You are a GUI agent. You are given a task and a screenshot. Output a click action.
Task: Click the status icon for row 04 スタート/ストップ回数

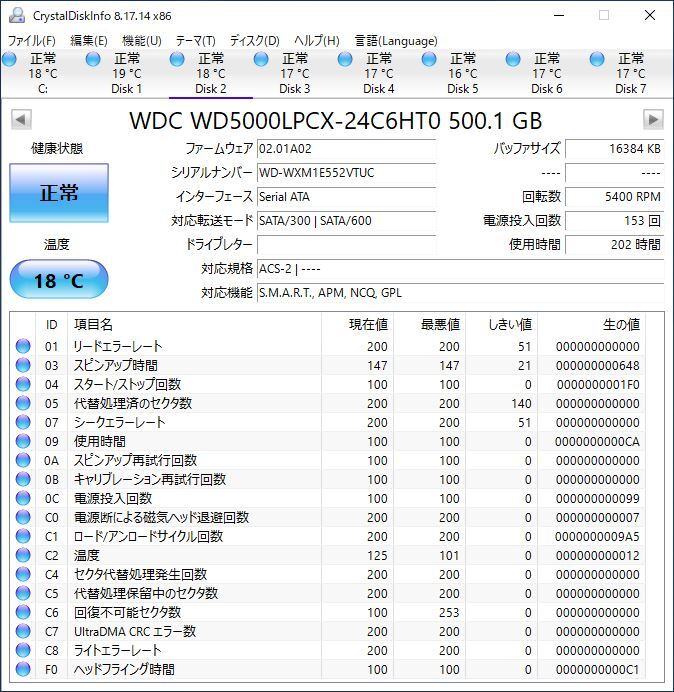click(23, 384)
